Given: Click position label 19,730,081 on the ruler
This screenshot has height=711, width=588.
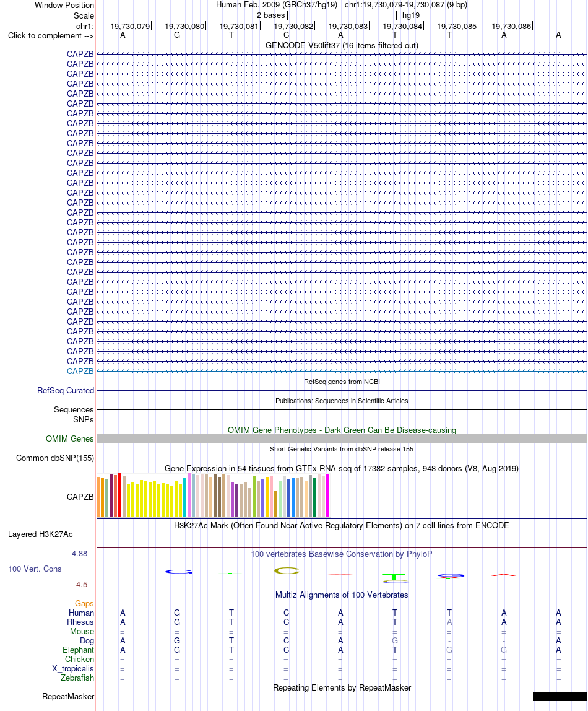Looking at the screenshot, I should point(239,26).
